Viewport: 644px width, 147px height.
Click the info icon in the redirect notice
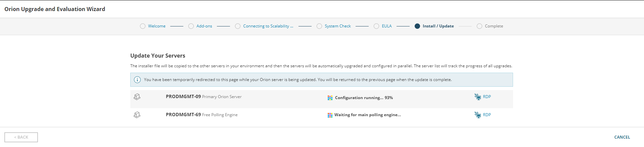pyautogui.click(x=137, y=80)
